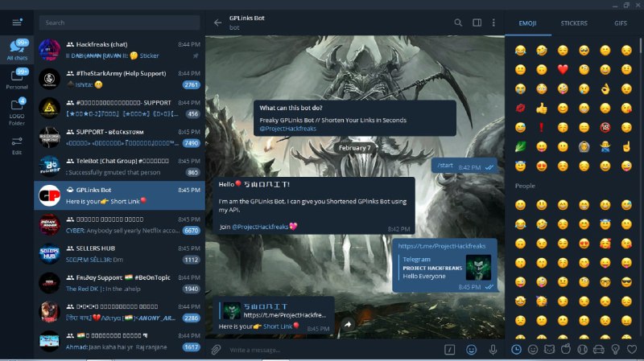Open SUPPORT - Blackstorm chat

point(119,137)
